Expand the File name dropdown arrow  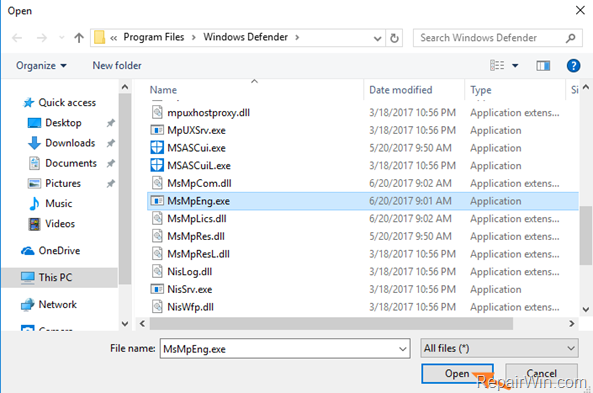point(403,349)
